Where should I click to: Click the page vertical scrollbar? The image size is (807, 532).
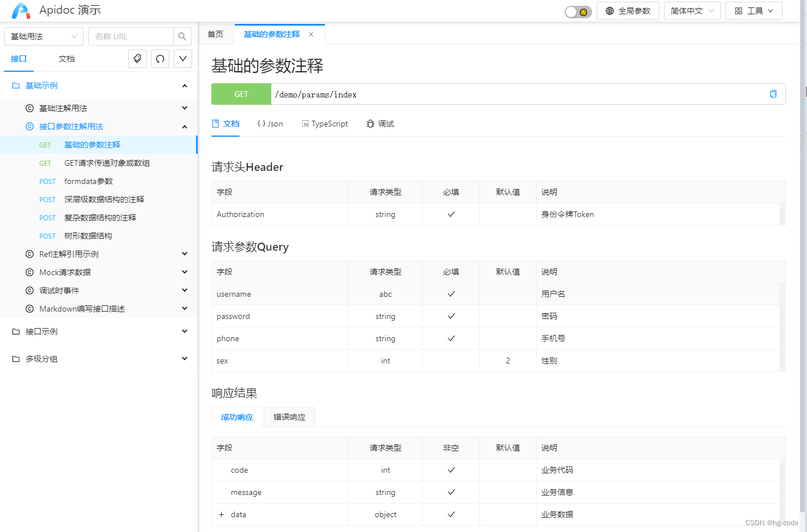804,256
